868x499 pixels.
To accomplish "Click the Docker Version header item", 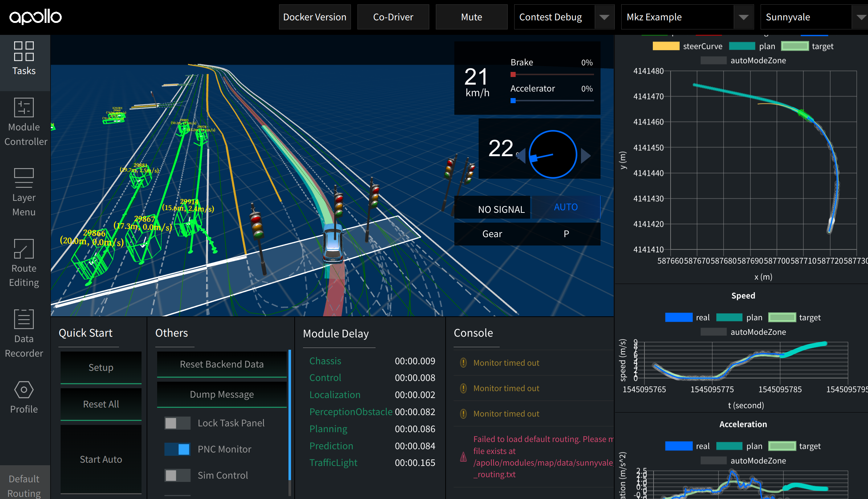I will point(315,17).
